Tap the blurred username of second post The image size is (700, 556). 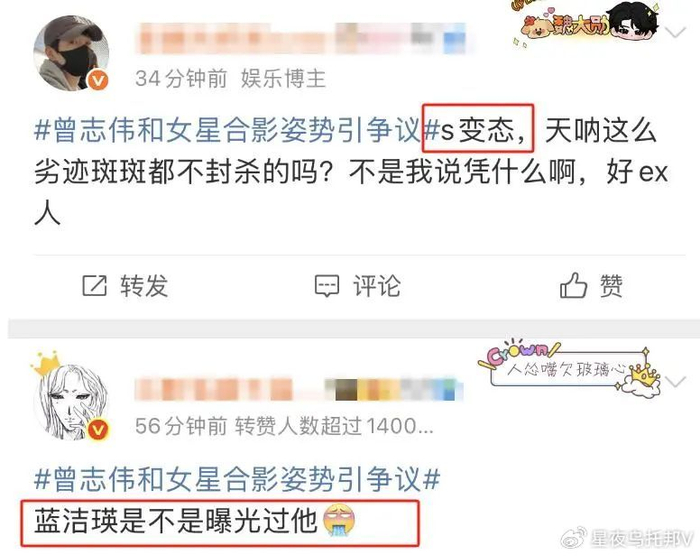coord(298,389)
